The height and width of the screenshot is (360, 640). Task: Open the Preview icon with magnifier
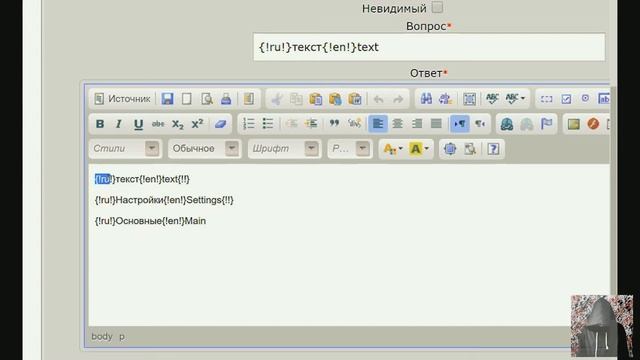[207, 99]
